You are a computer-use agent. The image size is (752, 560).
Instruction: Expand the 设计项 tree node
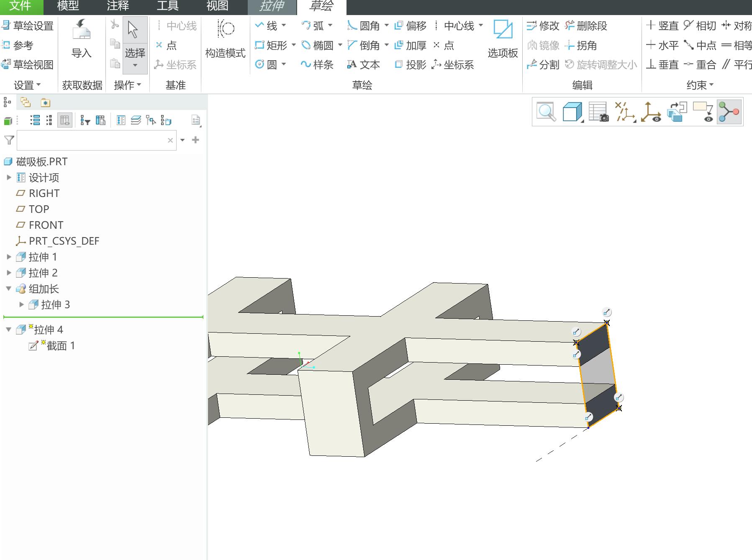click(9, 177)
